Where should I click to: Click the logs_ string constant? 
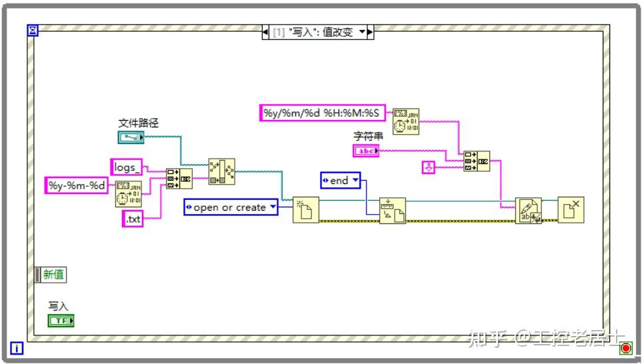tap(127, 167)
